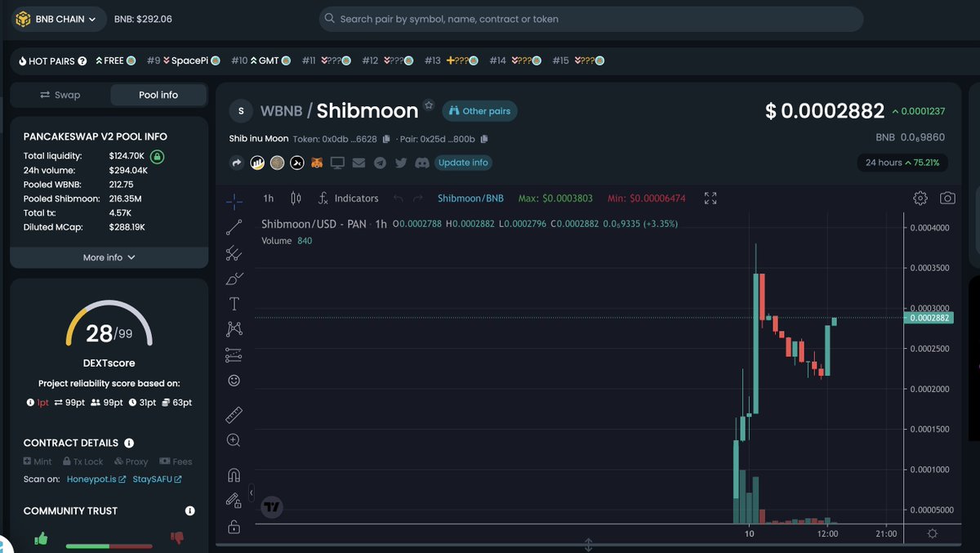Image resolution: width=980 pixels, height=553 pixels.
Task: Copy the pair contract address
Action: 484,139
